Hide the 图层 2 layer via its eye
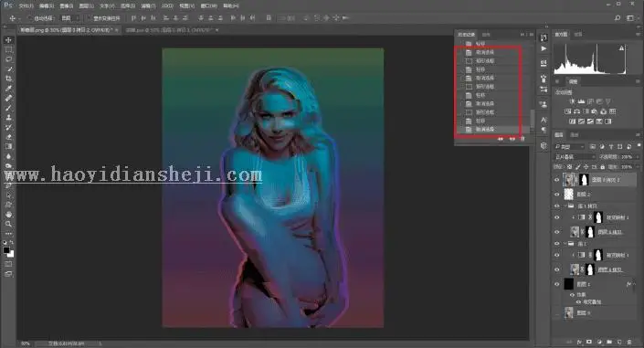This screenshot has width=644, height=348. tap(557, 195)
